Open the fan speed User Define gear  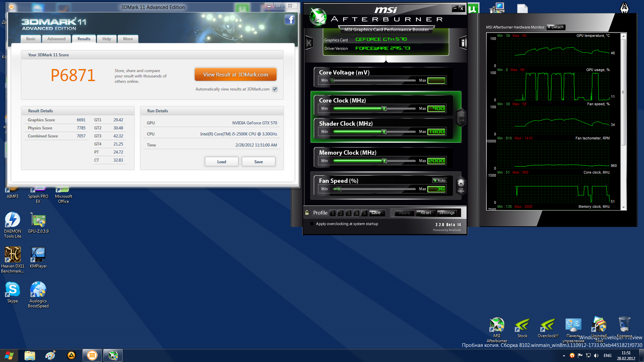point(461,184)
